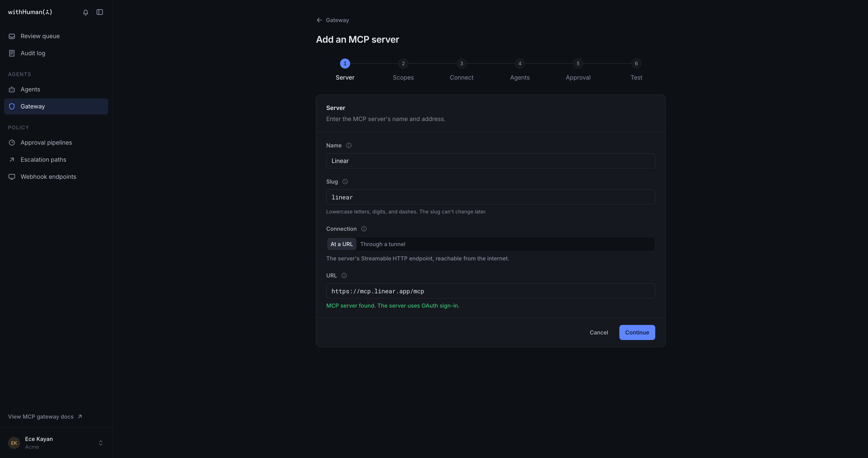Click the info icon beside URL
Image resolution: width=868 pixels, height=458 pixels.
tap(344, 275)
